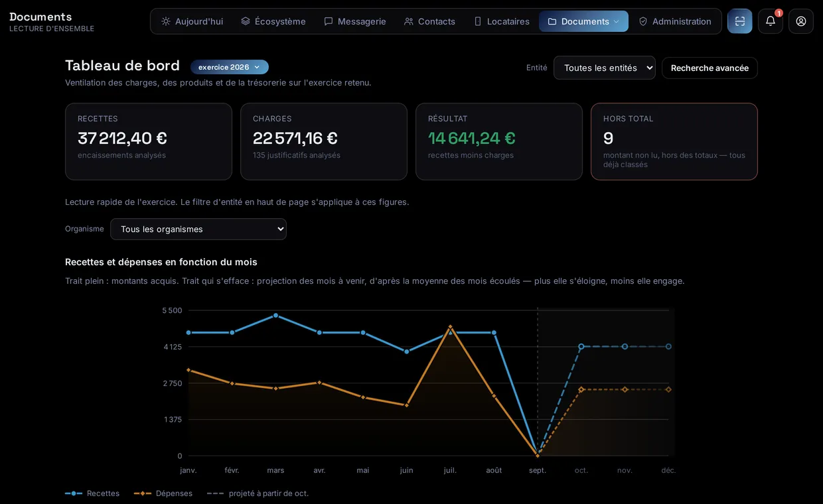Open the Toutes les entités selector
823x504 pixels.
pos(605,68)
